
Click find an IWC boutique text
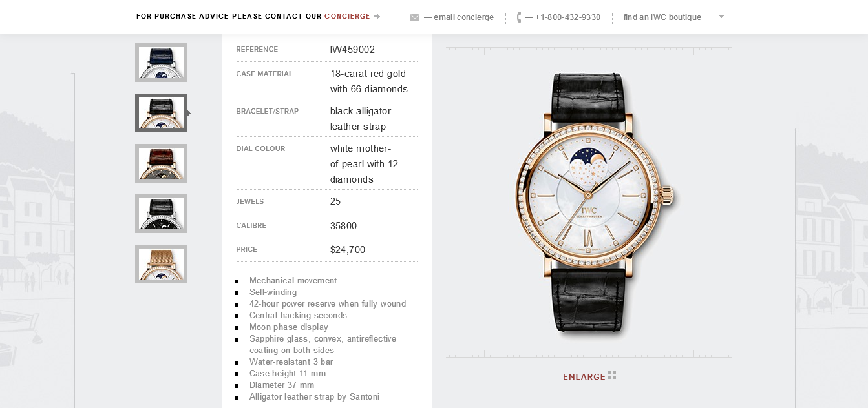[x=662, y=17]
